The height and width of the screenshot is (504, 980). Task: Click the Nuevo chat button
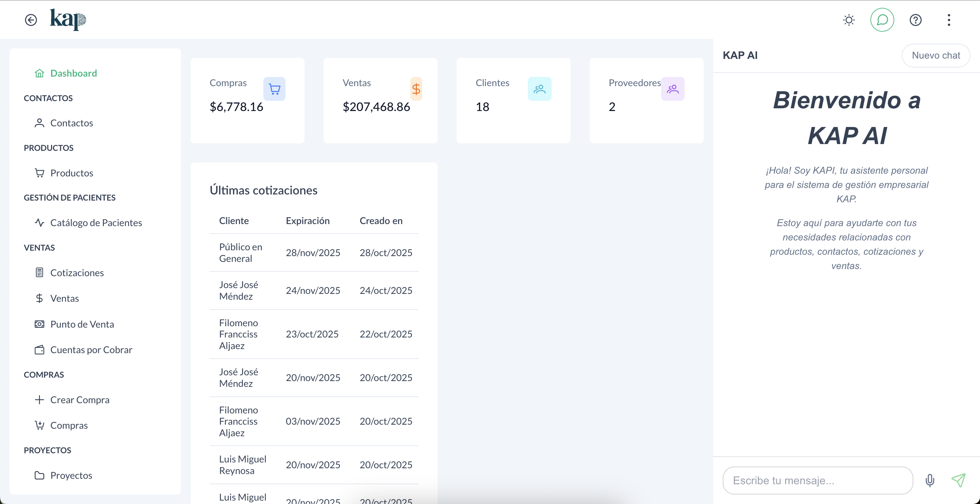936,55
